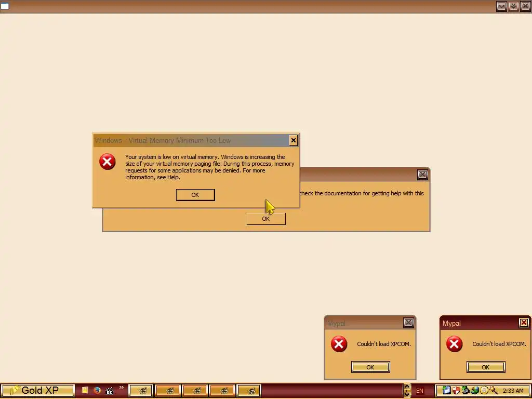Click the round gold calendar tray icon
The width and height of the screenshot is (532, 399).
tap(484, 391)
